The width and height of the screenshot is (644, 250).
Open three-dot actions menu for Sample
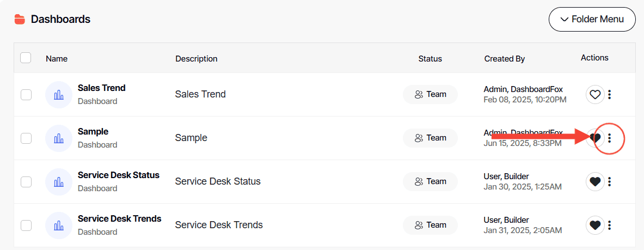(610, 138)
